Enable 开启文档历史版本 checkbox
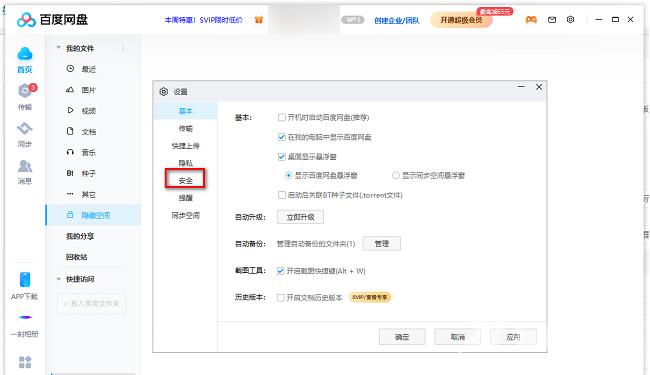650x375 pixels. coord(281,298)
